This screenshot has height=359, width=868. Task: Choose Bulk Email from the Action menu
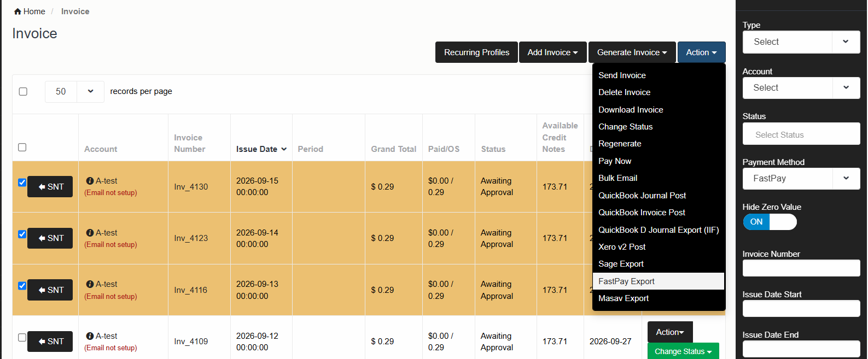click(x=659, y=178)
